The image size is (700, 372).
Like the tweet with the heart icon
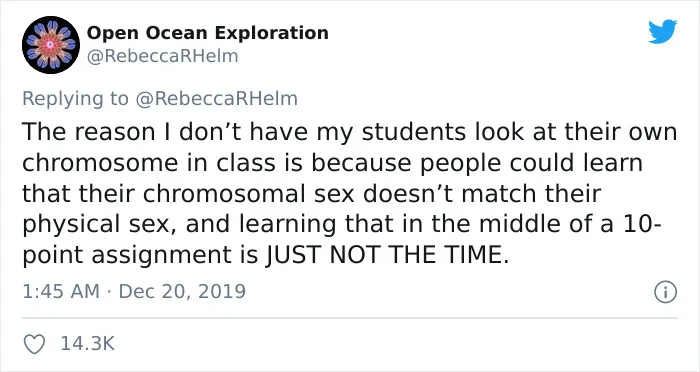coord(34,344)
